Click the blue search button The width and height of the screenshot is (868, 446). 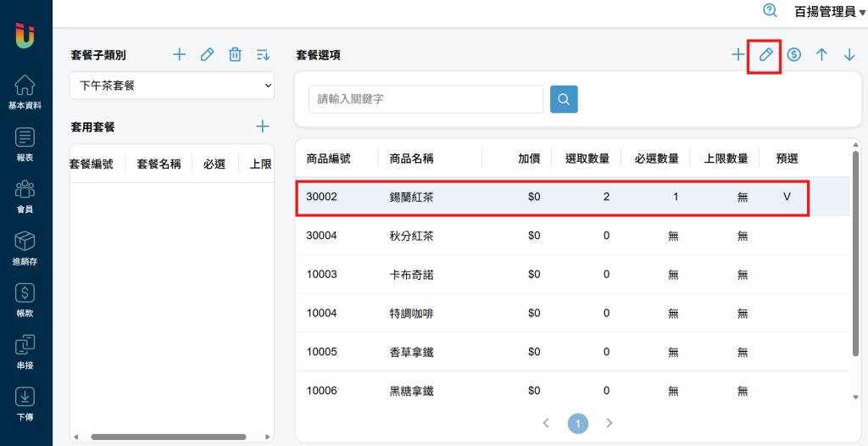(564, 99)
